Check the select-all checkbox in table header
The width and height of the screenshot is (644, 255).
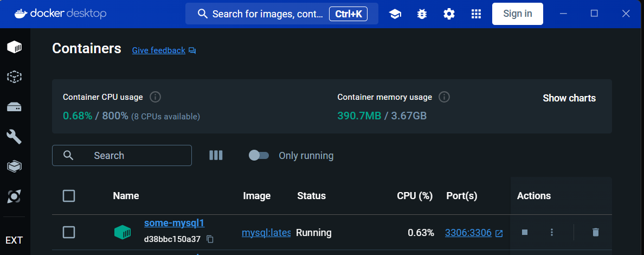[69, 196]
